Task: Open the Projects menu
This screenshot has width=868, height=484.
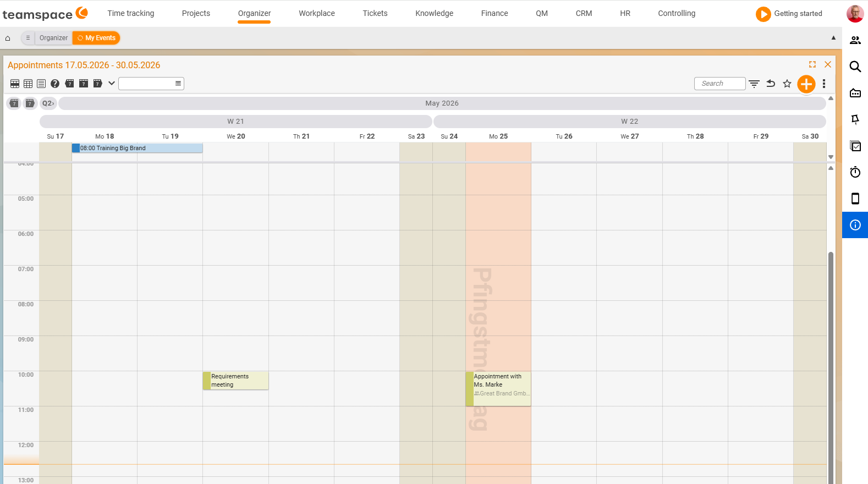Action: (x=196, y=13)
